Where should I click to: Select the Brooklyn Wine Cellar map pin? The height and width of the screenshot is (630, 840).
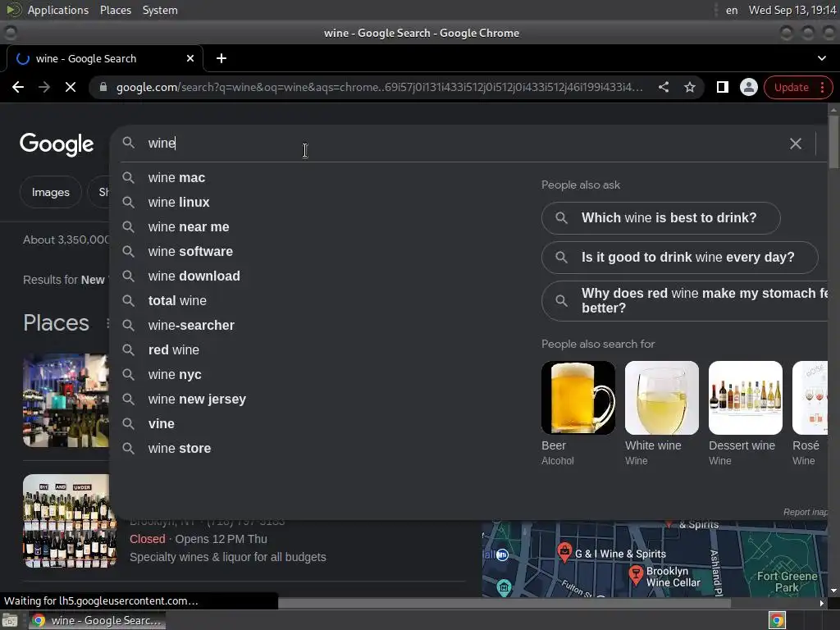click(636, 575)
